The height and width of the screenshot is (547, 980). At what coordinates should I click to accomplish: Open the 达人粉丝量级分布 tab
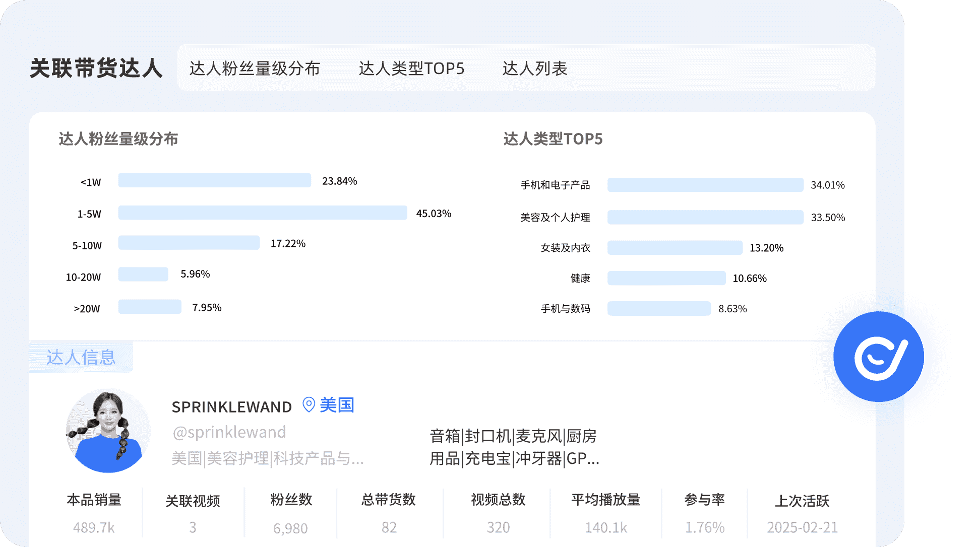click(255, 69)
